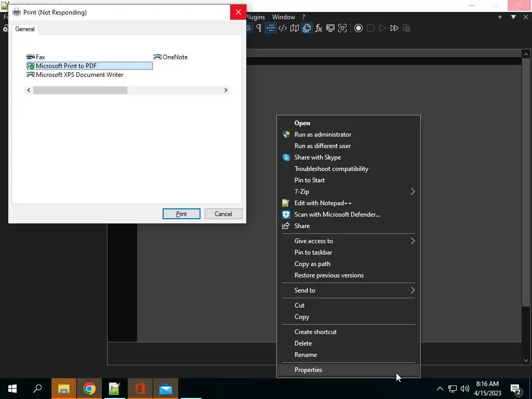Click the volume speaker tray icon
The image size is (532, 399).
click(x=465, y=389)
